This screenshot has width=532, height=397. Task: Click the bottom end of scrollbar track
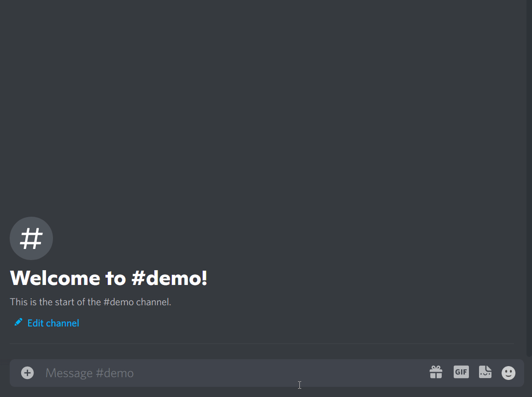[x=529, y=354]
